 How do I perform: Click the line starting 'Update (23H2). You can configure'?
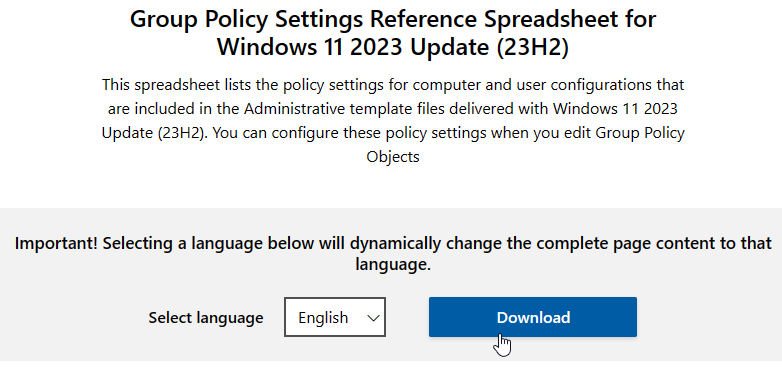[x=393, y=133]
